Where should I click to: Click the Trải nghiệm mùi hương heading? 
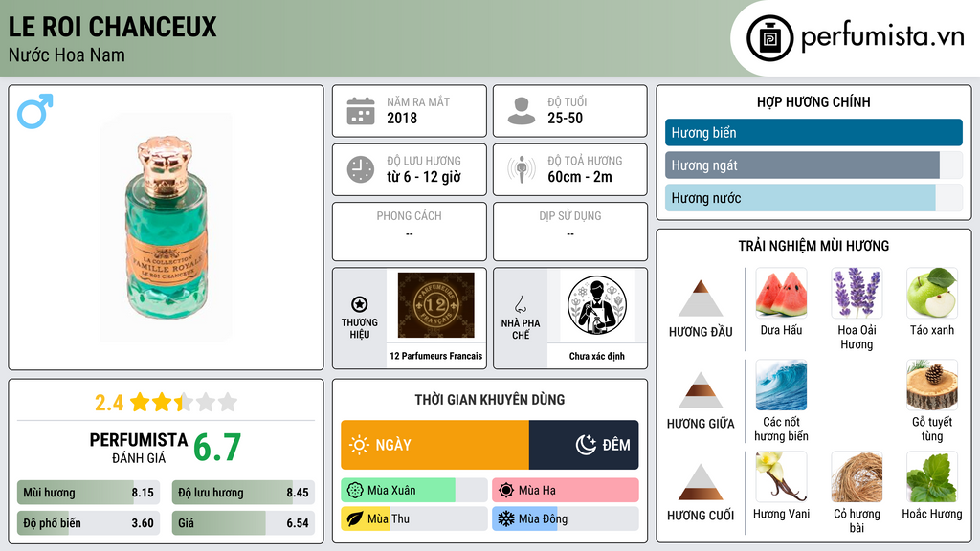pyautogui.click(x=813, y=246)
